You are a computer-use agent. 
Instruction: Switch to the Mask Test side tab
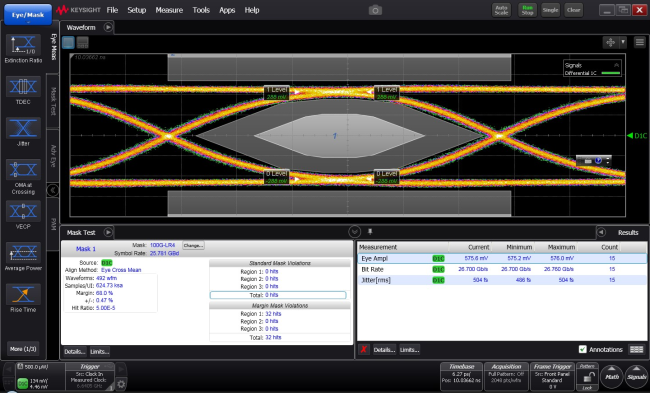[x=53, y=101]
